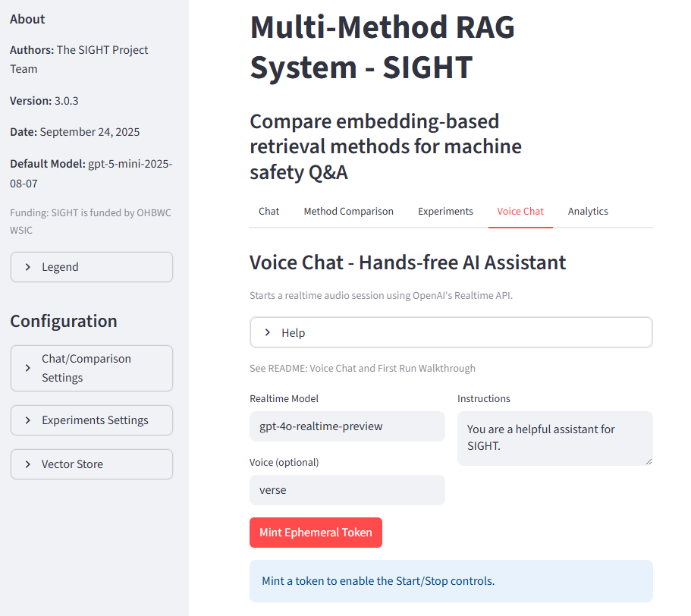Click the 'Mint a token' info message
This screenshot has width=691, height=616.
[x=451, y=581]
